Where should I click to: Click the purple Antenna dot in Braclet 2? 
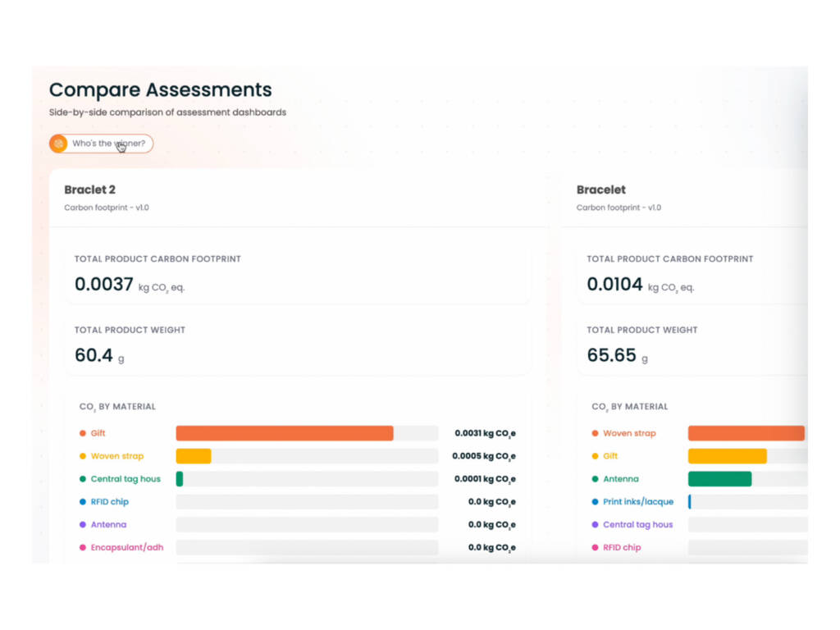[83, 524]
